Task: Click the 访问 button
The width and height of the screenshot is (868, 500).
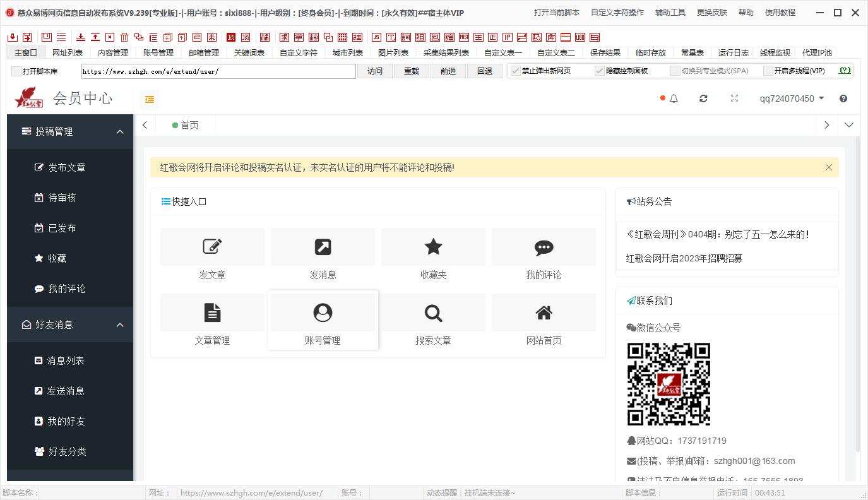Action: (x=375, y=71)
